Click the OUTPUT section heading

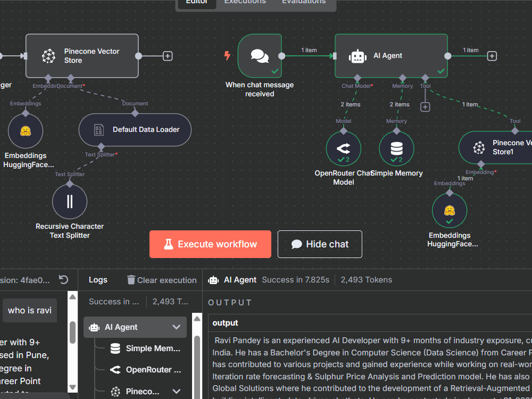coord(230,303)
